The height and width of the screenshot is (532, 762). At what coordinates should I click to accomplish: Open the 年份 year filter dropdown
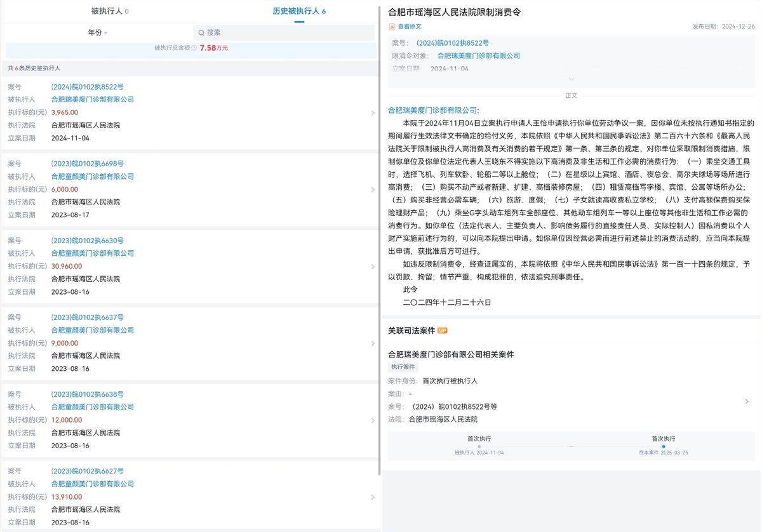click(x=97, y=32)
